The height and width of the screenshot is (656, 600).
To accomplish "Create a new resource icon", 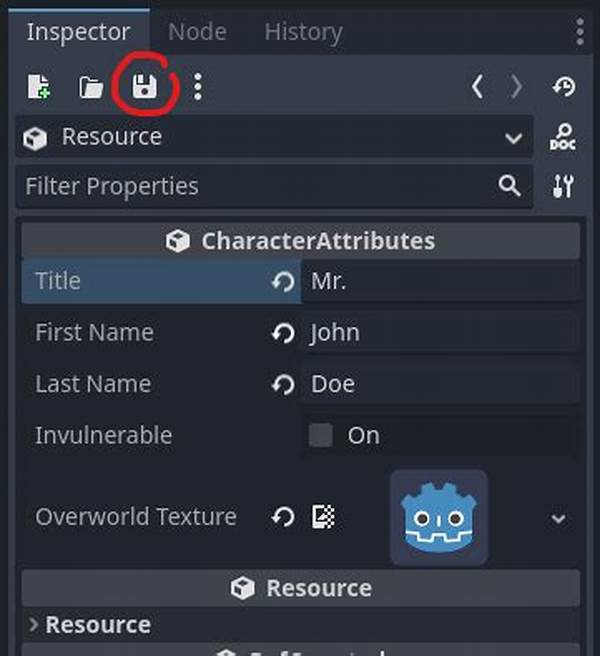I will pyautogui.click(x=39, y=87).
